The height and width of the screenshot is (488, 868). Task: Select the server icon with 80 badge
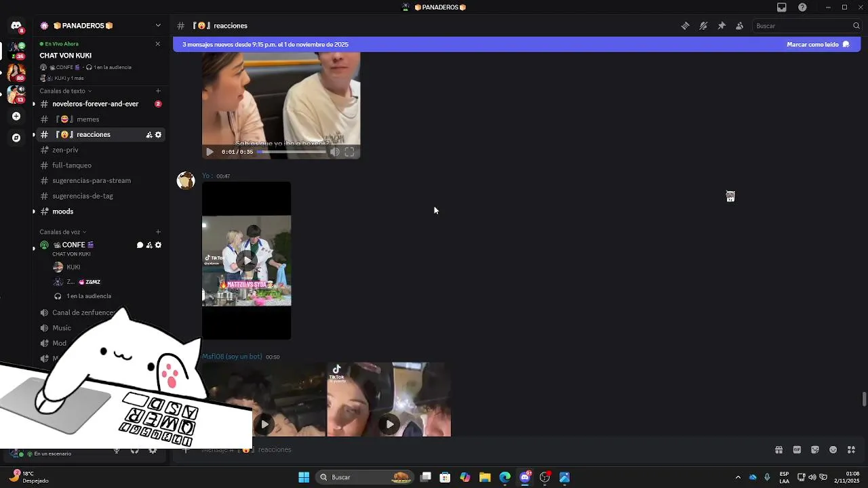pyautogui.click(x=16, y=72)
